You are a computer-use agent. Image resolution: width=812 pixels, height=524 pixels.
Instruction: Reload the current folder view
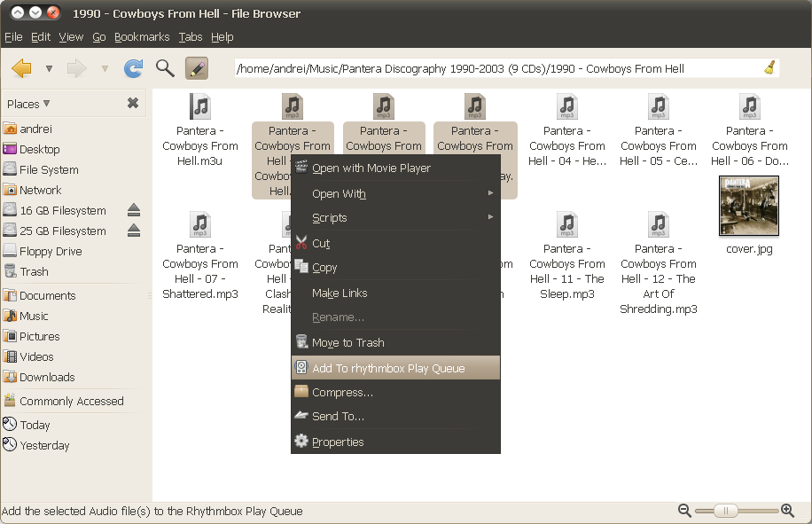[132, 68]
